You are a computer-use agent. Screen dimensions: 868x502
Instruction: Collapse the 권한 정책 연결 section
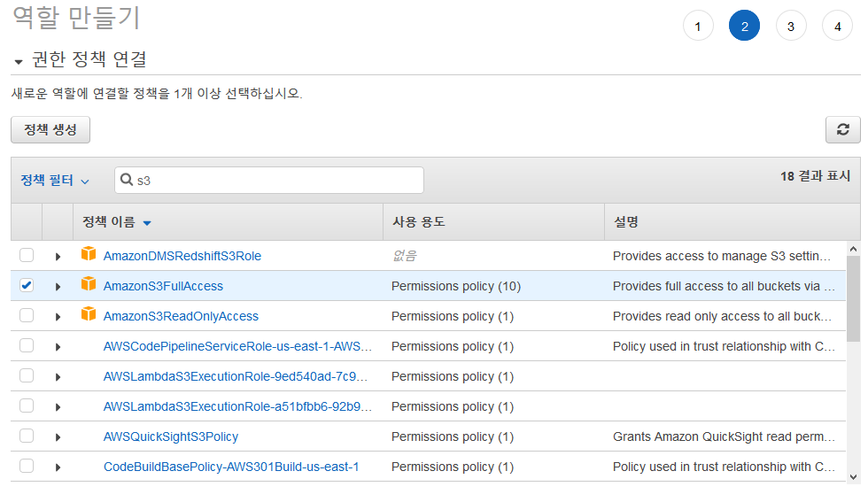tap(19, 61)
